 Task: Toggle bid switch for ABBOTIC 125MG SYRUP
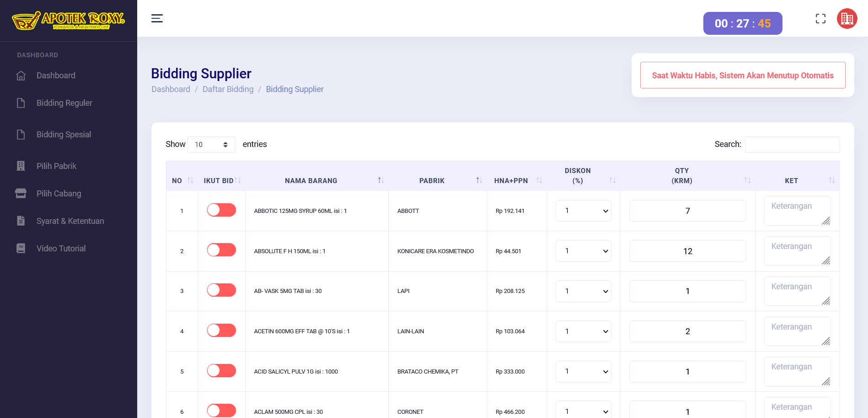point(221,210)
